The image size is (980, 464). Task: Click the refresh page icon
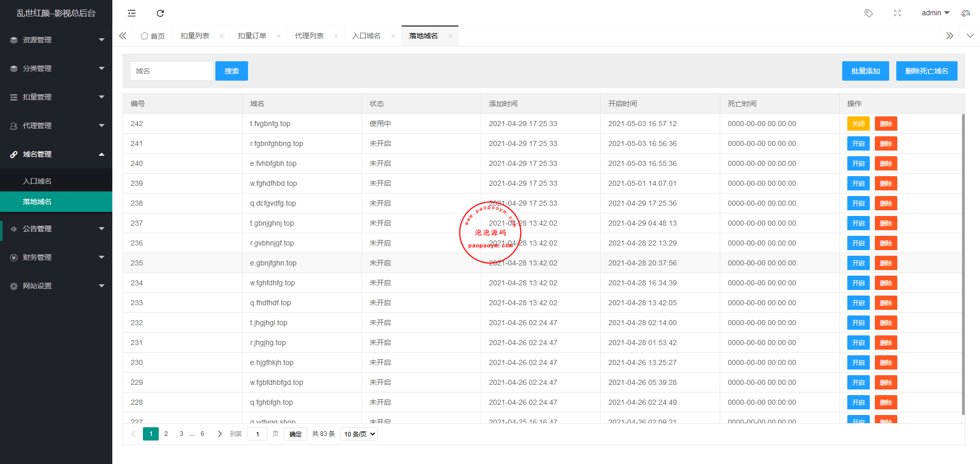click(160, 13)
